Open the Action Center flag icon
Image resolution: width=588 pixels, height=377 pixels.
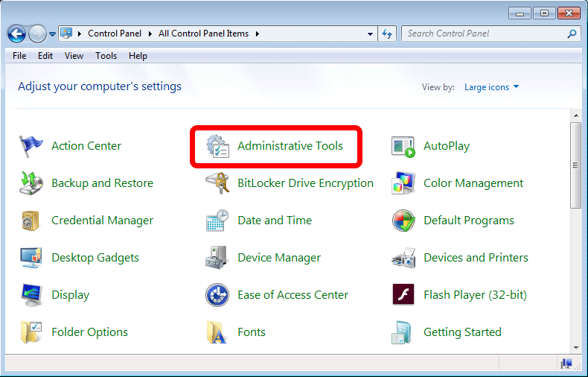tap(31, 146)
